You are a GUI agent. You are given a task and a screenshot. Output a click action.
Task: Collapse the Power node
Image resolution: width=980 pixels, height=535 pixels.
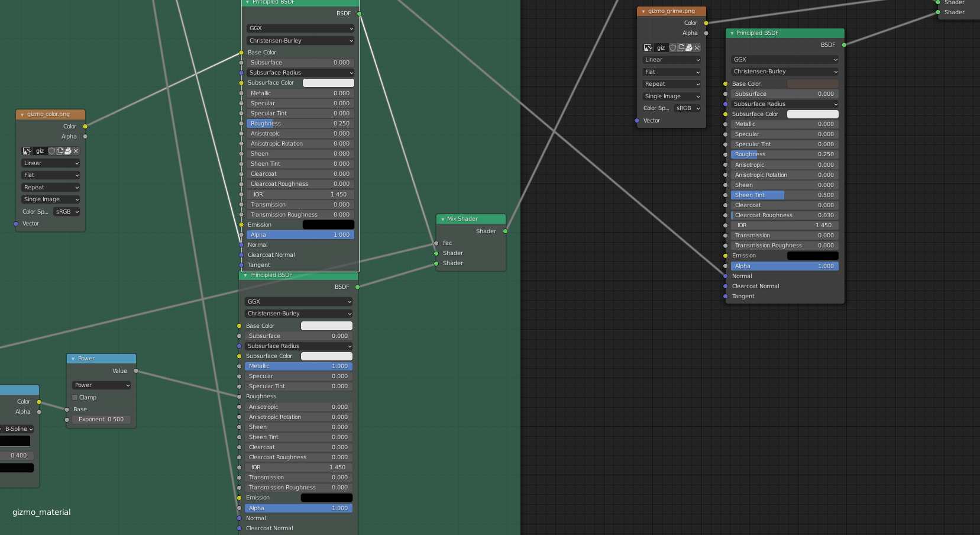(73, 359)
